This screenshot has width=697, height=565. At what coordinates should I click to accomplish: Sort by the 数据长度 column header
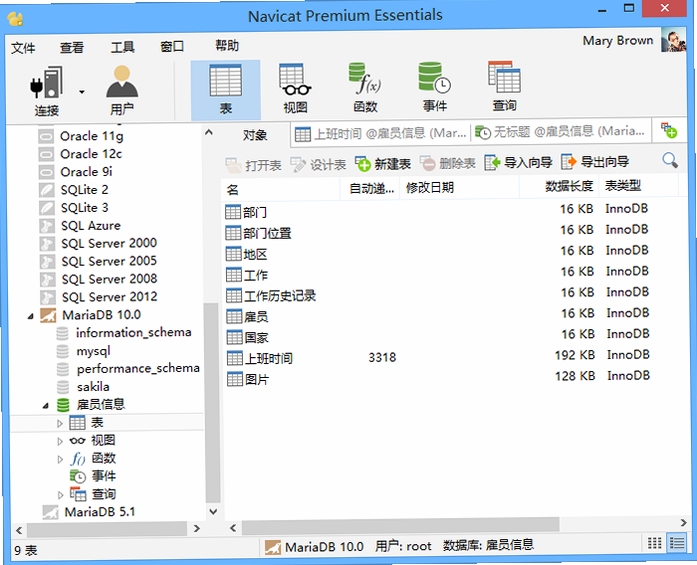[559, 186]
